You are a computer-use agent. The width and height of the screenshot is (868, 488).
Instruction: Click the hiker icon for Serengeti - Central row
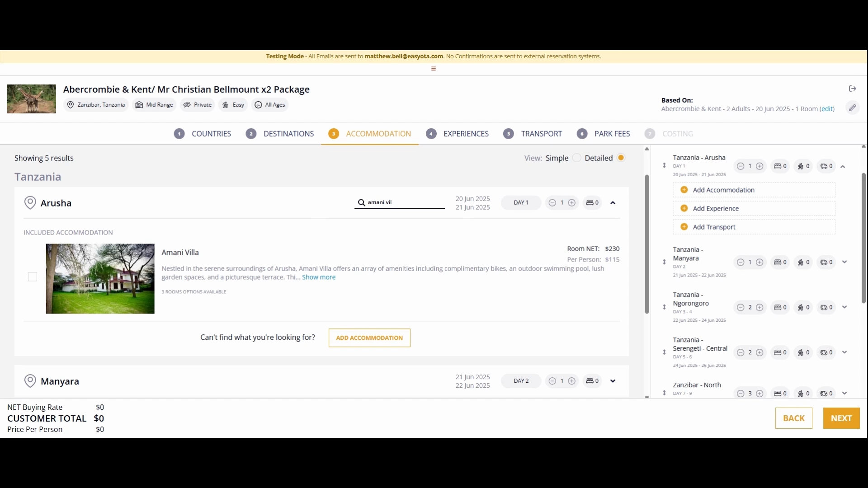801,352
